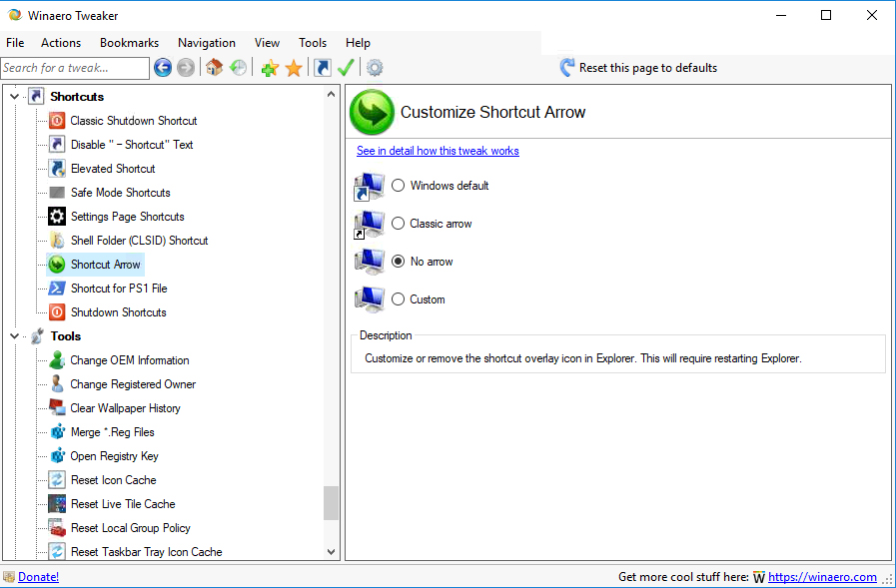Open 'See in detail how this tweak works' link

(438, 151)
